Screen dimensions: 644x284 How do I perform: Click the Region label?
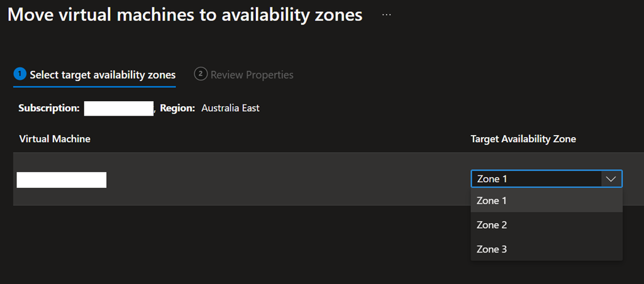point(177,108)
